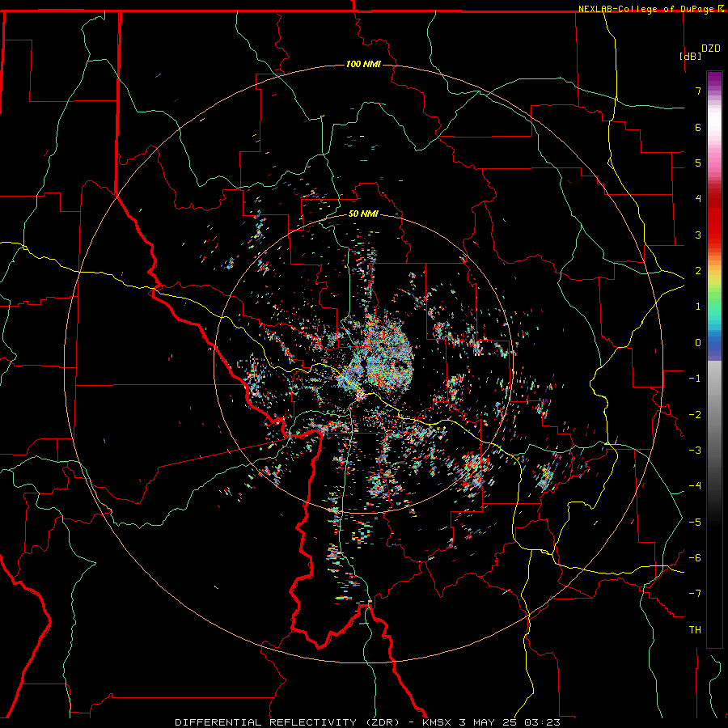Click the DZD legend title

tap(711, 49)
